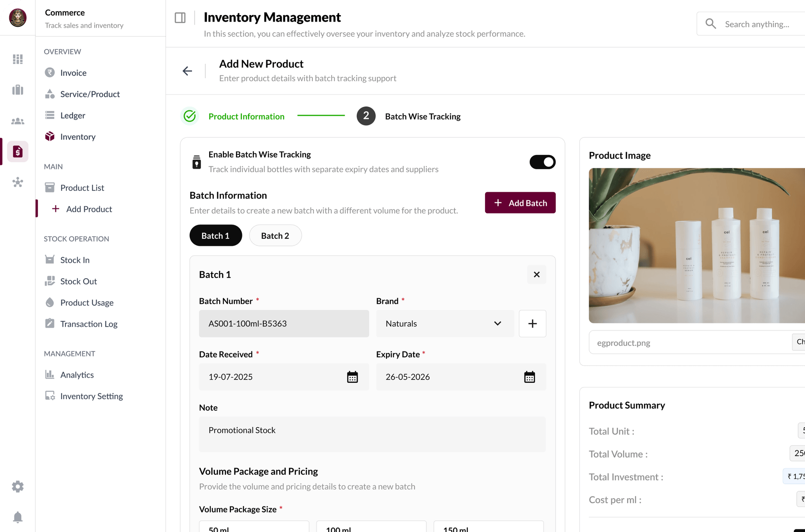
Task: Toggle the sidebar panel icon
Action: [x=180, y=18]
